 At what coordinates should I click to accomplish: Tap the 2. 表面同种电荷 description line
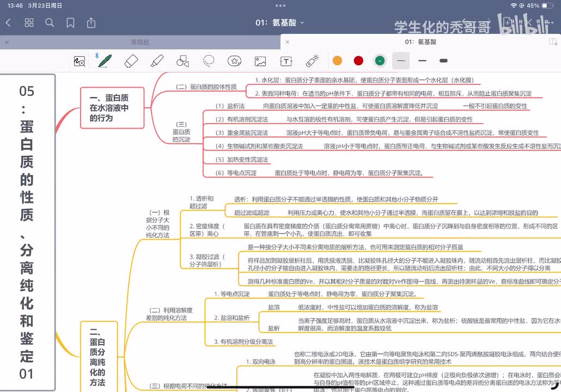(x=393, y=94)
